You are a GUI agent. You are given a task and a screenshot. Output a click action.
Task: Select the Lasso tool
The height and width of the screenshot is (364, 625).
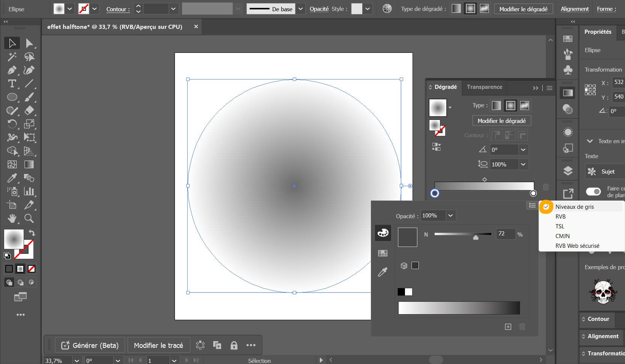(29, 57)
